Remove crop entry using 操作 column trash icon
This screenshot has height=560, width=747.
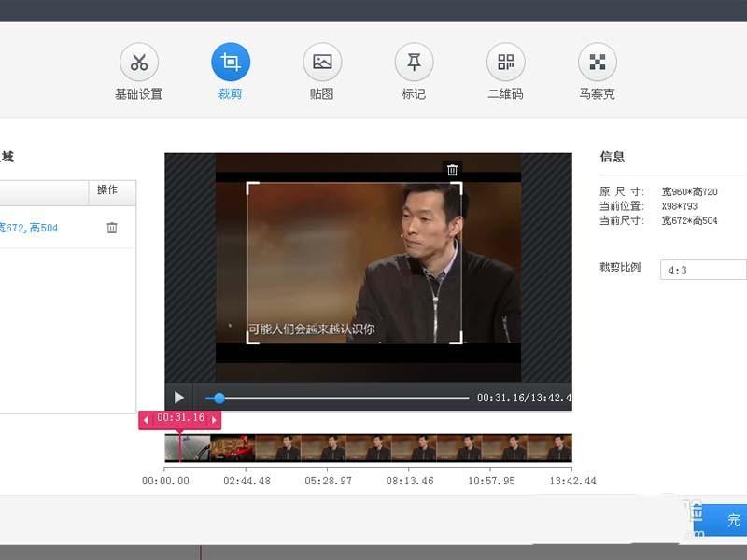(x=110, y=225)
